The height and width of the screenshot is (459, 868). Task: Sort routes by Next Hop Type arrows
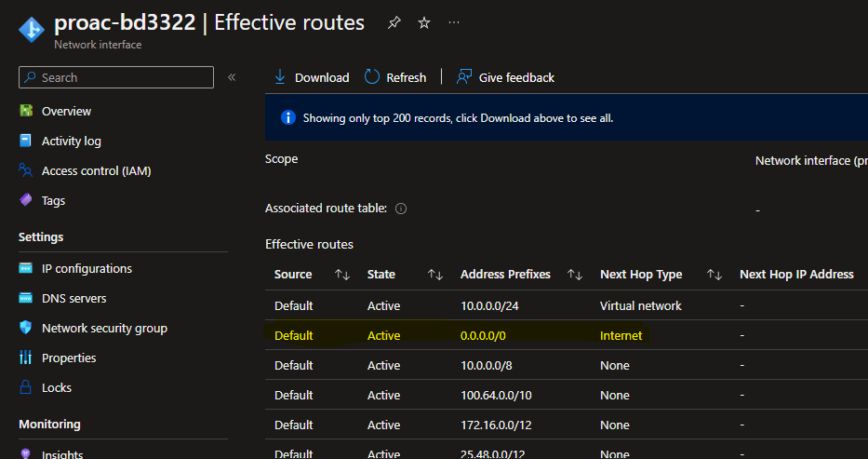point(714,275)
